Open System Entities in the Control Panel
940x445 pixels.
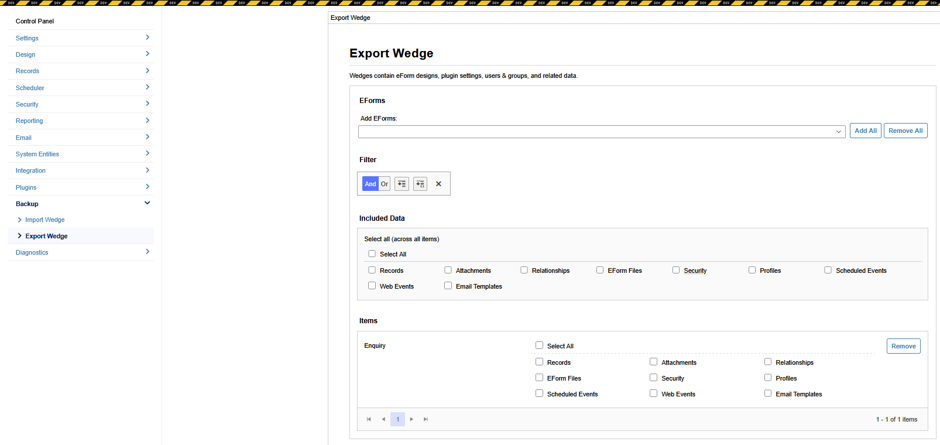pyautogui.click(x=37, y=154)
